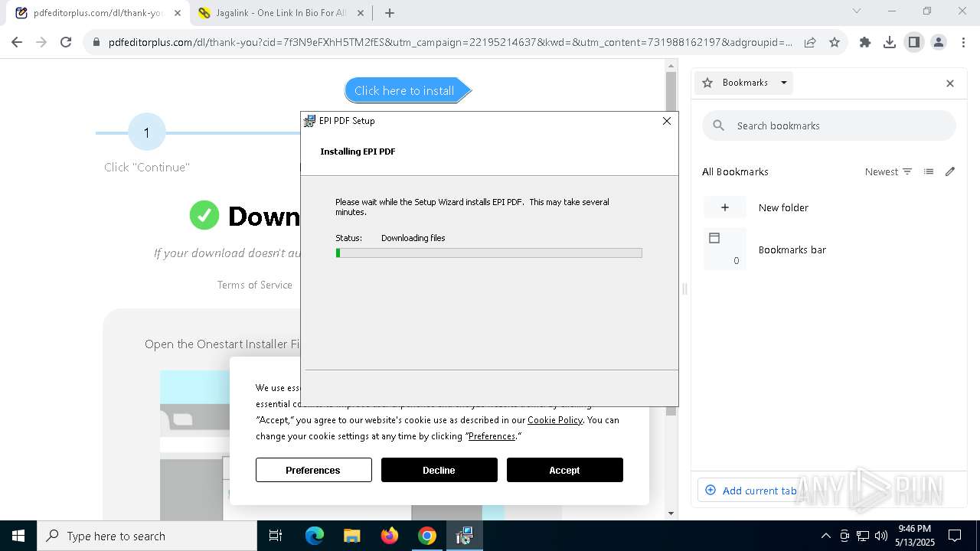Close the EPI PDF Setup dialog
This screenshot has width=980, height=551.
coord(667,121)
